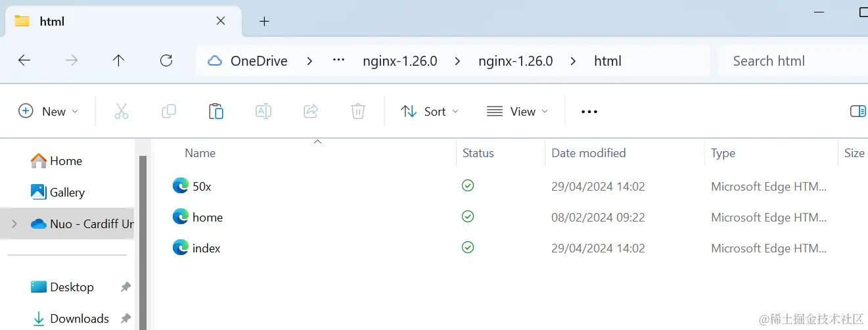This screenshot has width=868, height=330.
Task: Click the Edge icon of 50x file
Action: (181, 186)
